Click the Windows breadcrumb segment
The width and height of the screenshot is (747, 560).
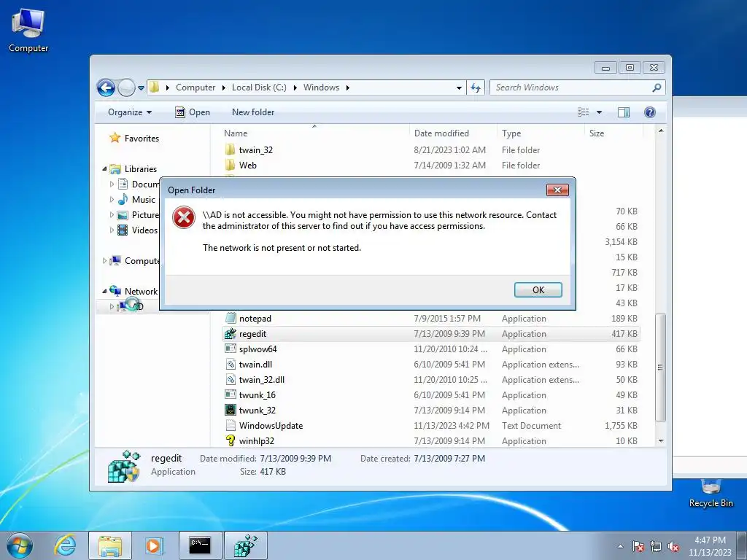[321, 87]
